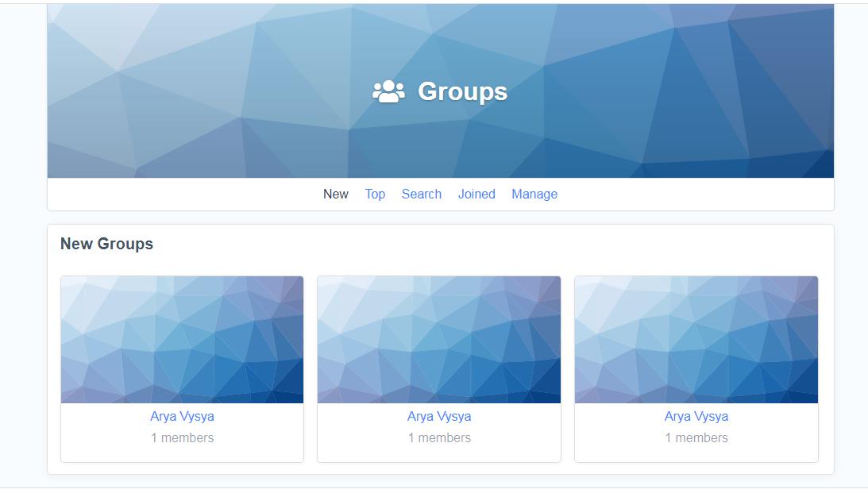This screenshot has height=493, width=868.
Task: Click the rightmost card's 1 members text
Action: (x=696, y=437)
